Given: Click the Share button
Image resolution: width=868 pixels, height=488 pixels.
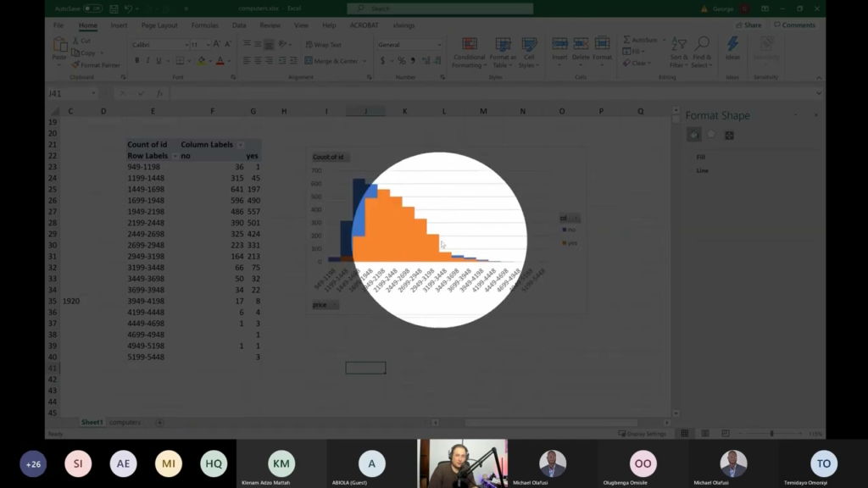Looking at the screenshot, I should pos(749,25).
